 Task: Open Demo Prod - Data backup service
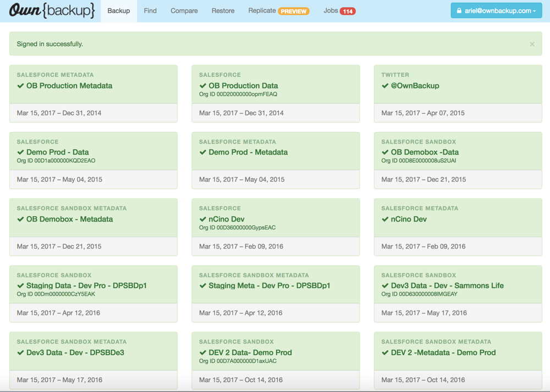pos(57,152)
